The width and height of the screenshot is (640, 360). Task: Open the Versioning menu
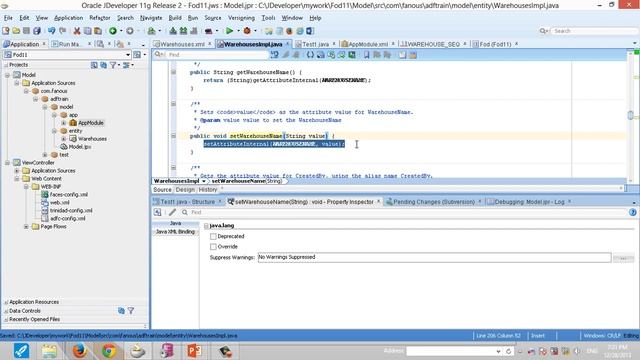[x=241, y=18]
